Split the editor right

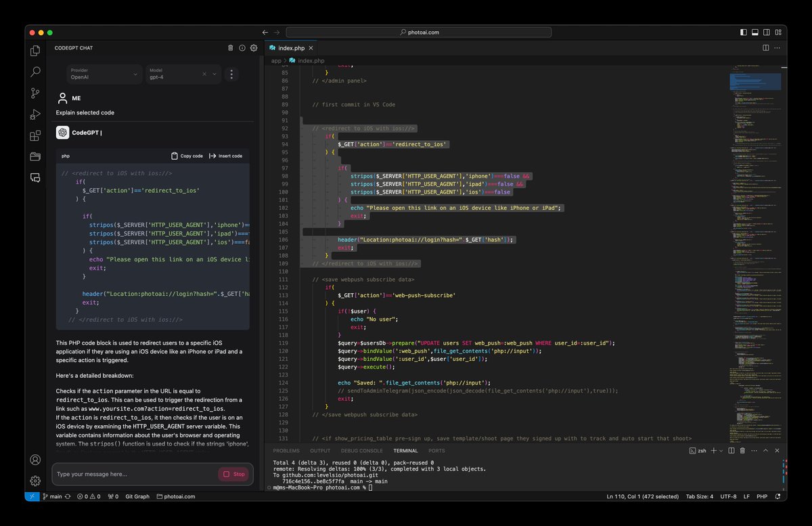click(x=766, y=48)
